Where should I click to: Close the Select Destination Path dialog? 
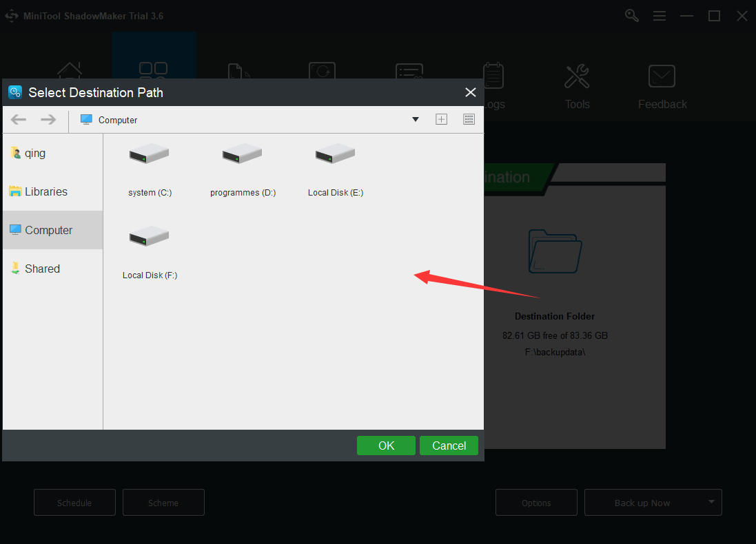(x=471, y=92)
